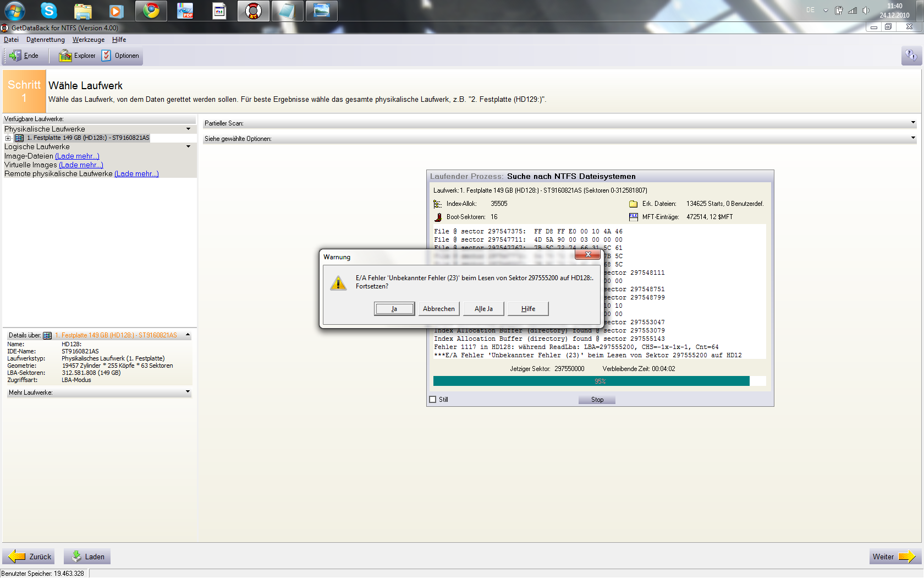Stop the running scan process

click(x=597, y=400)
